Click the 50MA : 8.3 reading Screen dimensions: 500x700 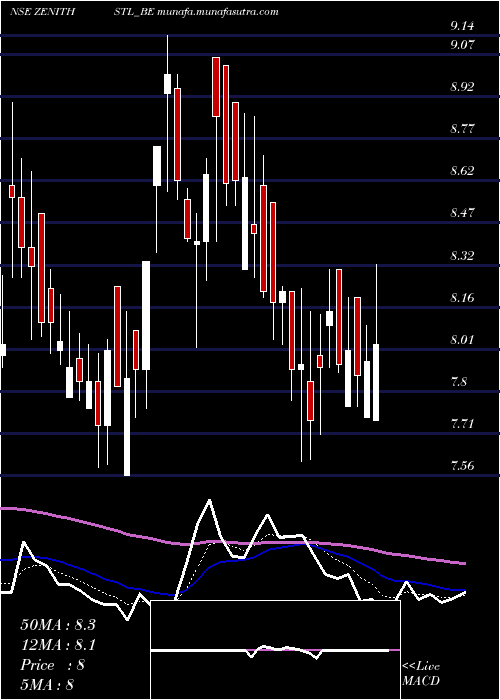[x=58, y=625]
